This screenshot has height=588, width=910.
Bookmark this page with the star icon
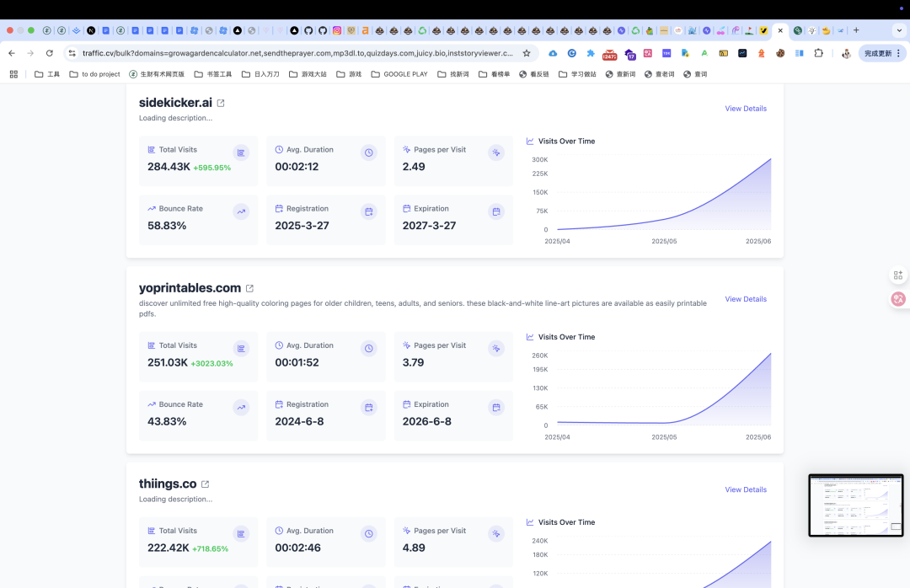tap(527, 53)
